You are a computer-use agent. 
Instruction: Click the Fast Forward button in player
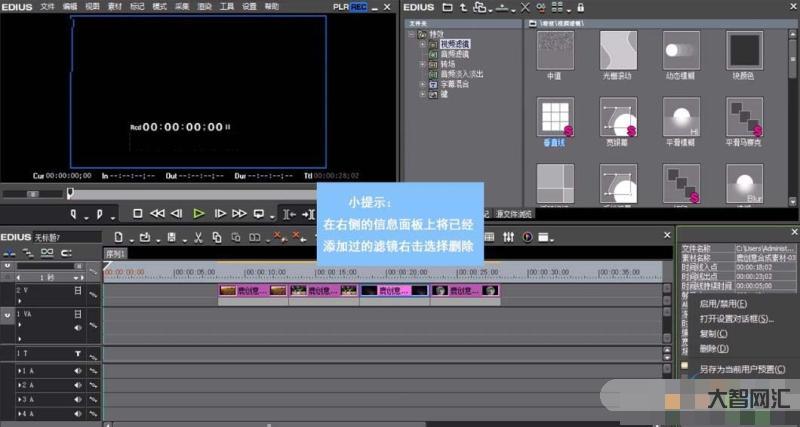(239, 213)
